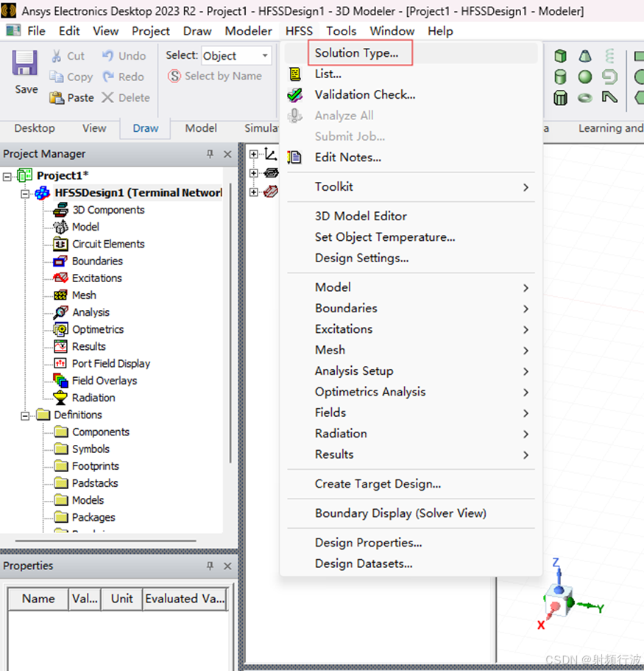
Task: Select the Draw circle tool
Action: [640, 77]
